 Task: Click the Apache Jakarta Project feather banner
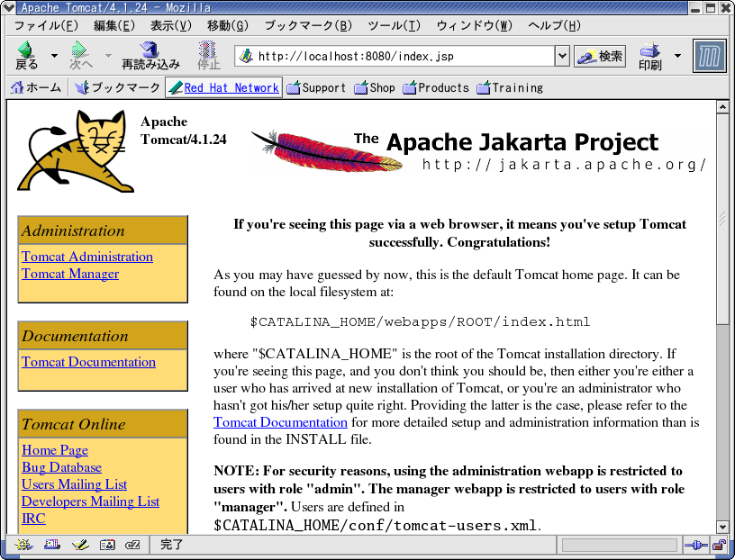[x=478, y=150]
